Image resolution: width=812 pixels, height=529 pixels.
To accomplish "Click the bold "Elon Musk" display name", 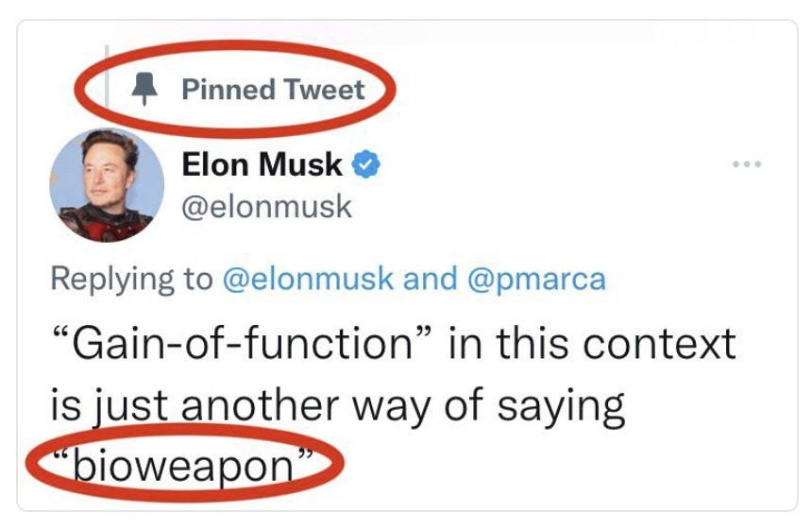I will tap(262, 165).
